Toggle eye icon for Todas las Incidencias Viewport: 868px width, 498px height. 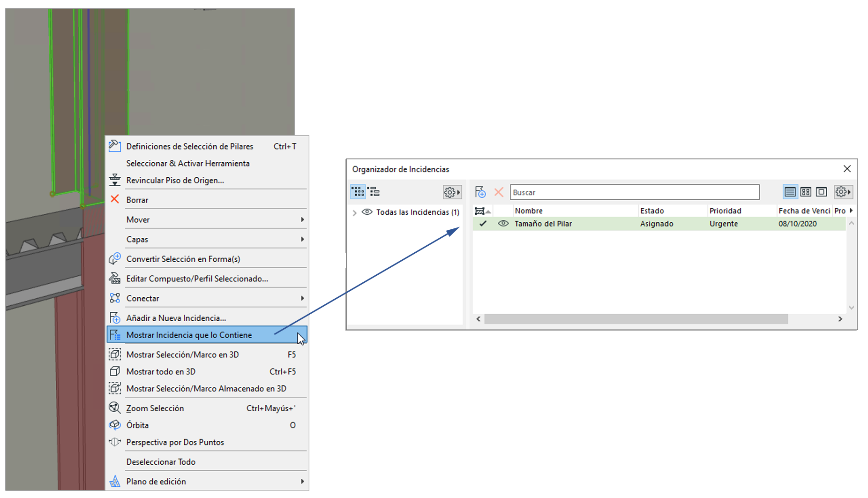pyautogui.click(x=367, y=212)
